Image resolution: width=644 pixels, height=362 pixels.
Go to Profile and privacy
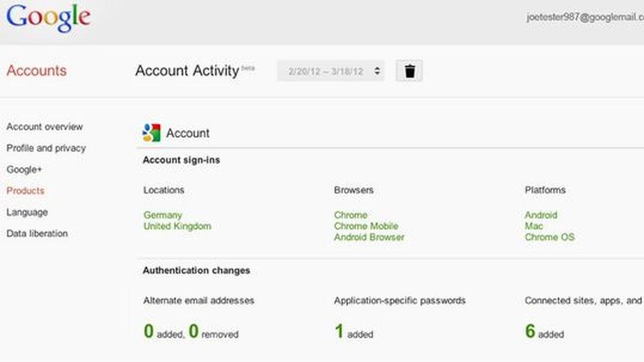(46, 148)
